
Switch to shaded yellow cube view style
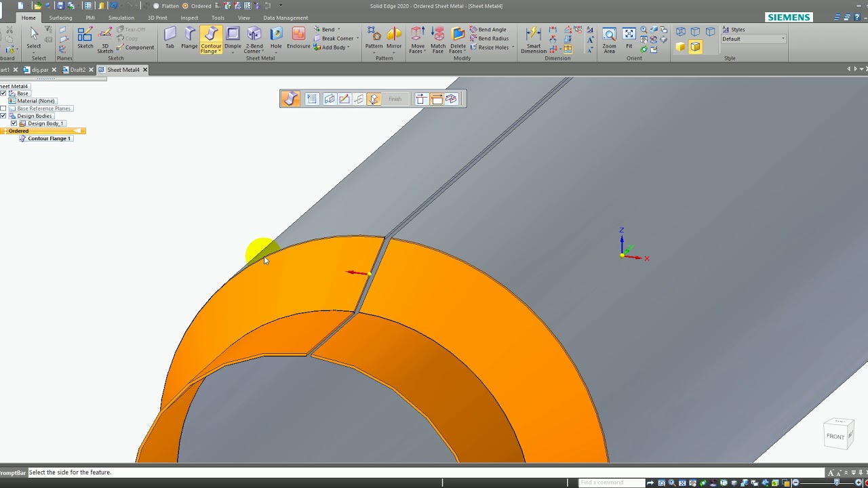pos(681,47)
